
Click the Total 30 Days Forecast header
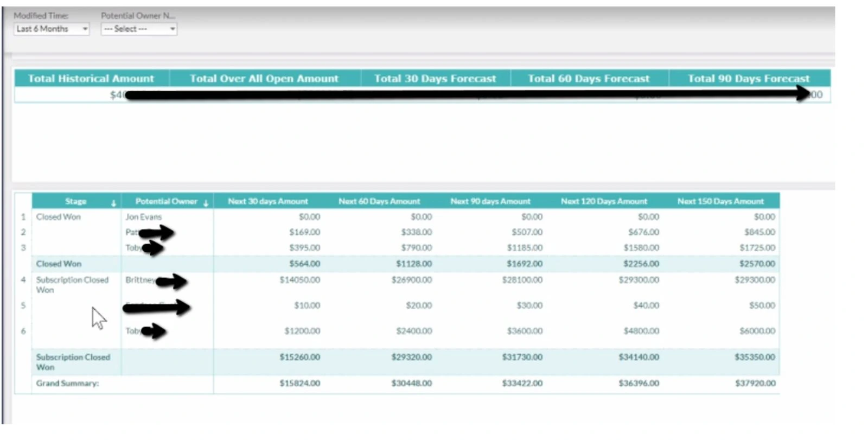pos(435,79)
